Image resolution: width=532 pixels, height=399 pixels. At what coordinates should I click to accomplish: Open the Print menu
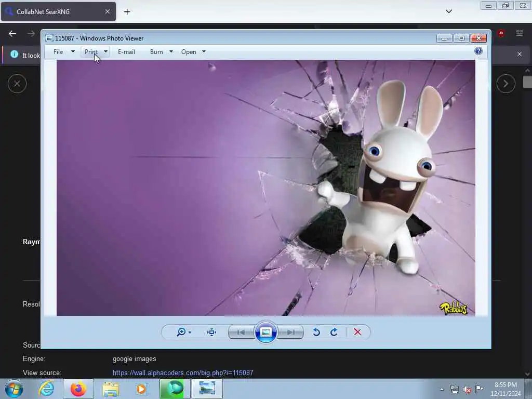(91, 52)
